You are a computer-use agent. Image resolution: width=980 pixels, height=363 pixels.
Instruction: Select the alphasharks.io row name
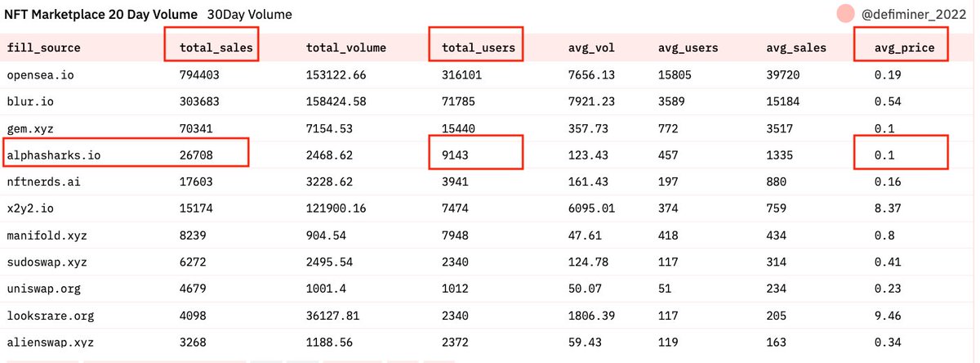click(54, 154)
